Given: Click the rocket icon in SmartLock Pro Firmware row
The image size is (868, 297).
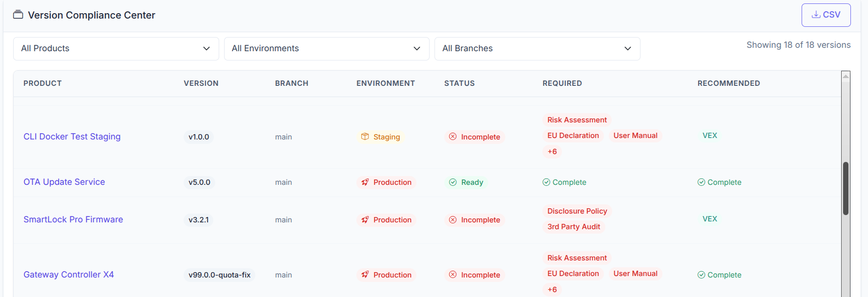Looking at the screenshot, I should click(365, 219).
